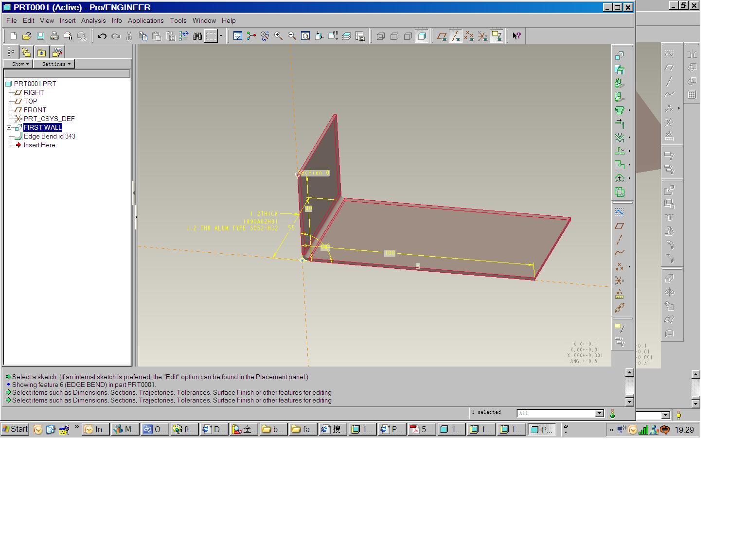Toggle Wireframe display mode
The height and width of the screenshot is (560, 747).
pos(381,36)
